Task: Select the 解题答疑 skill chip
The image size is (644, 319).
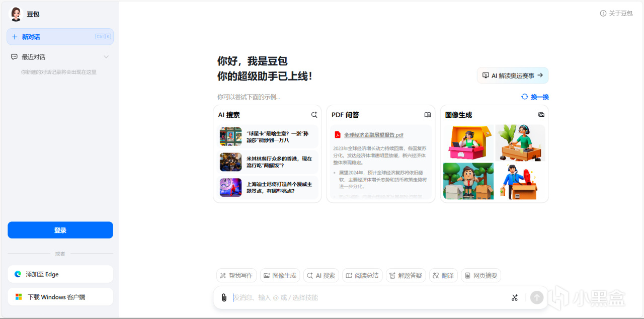Action: point(406,275)
